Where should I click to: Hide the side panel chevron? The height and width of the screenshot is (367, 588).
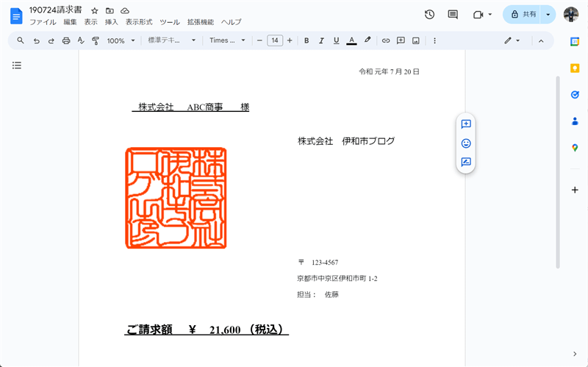coord(575,354)
